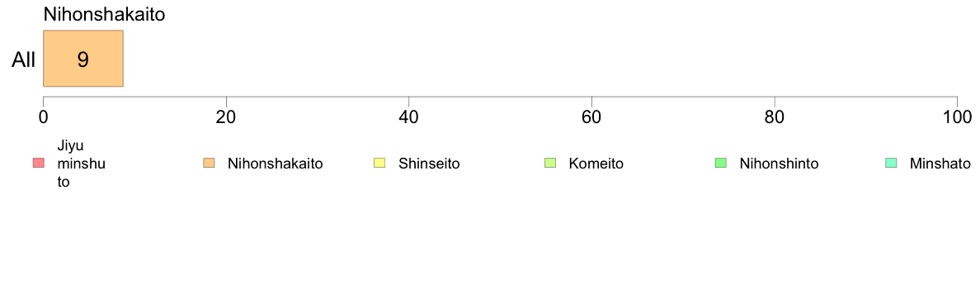This screenshot has height=304, width=980.
Task: Click the axis tick labeled 60
Action: click(x=591, y=116)
